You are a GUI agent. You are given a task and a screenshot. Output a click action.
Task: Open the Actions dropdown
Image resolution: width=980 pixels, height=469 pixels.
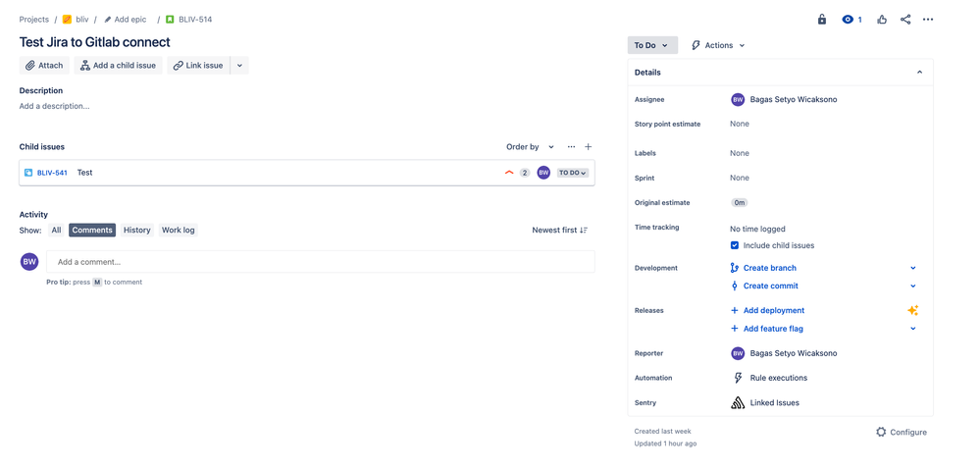[718, 45]
